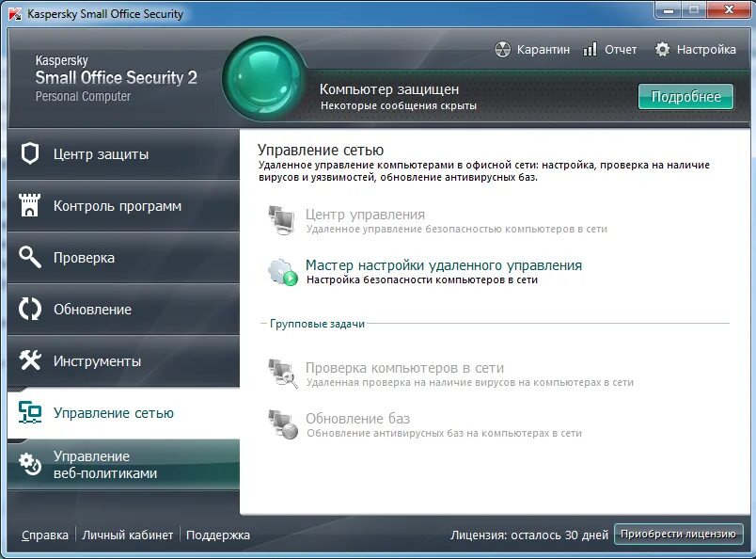The image size is (756, 559).
Task: Click the Подробнее button
Action: 685,97
